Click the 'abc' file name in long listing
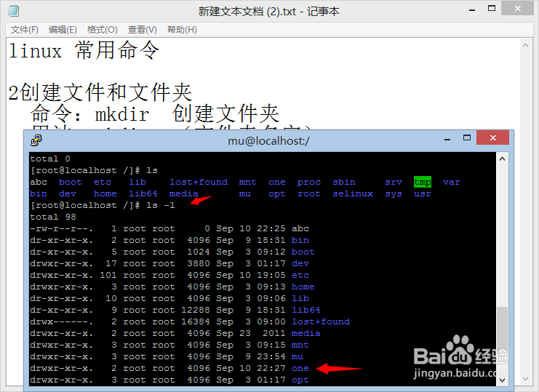The image size is (539, 392). (300, 229)
